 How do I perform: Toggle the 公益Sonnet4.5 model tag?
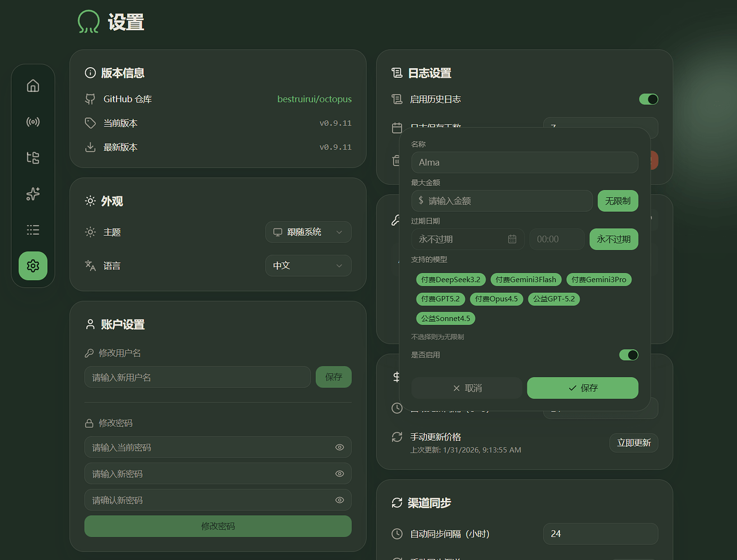click(446, 318)
